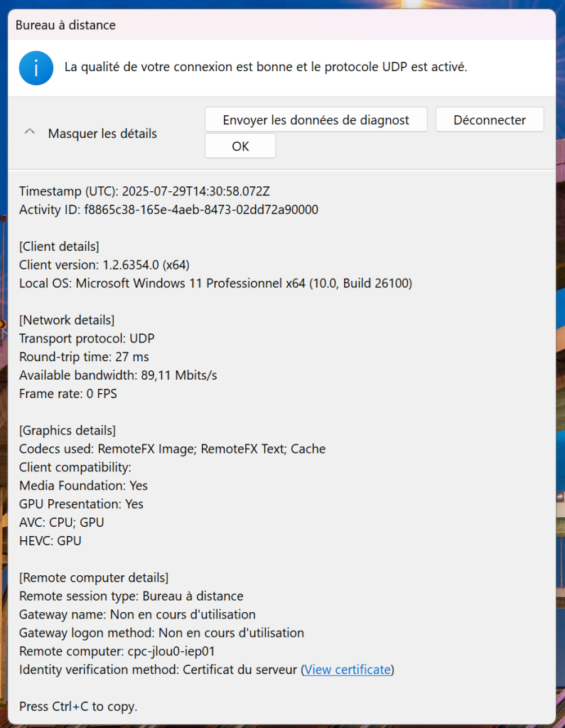Image resolution: width=565 pixels, height=728 pixels.
Task: Select the Round-trip time: 27 ms line
Action: click(84, 357)
